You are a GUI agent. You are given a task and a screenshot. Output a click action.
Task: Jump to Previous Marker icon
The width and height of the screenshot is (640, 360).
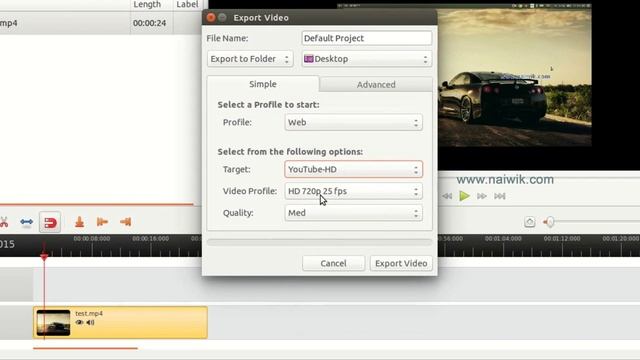102,222
